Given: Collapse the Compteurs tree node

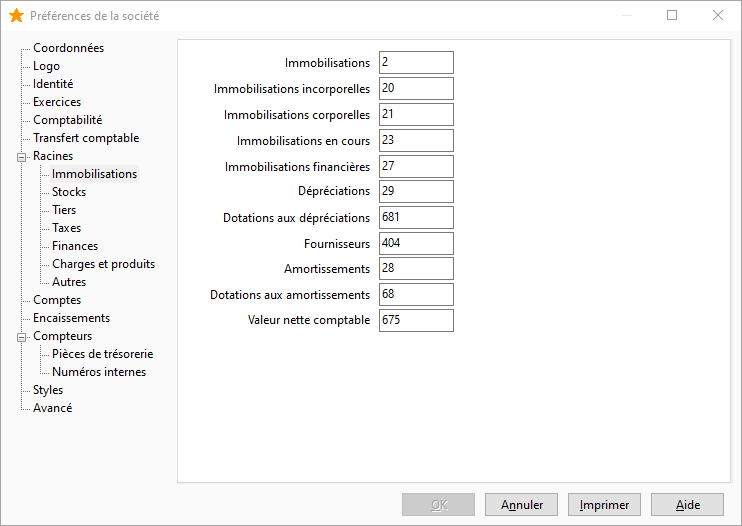Looking at the screenshot, I should (21, 337).
